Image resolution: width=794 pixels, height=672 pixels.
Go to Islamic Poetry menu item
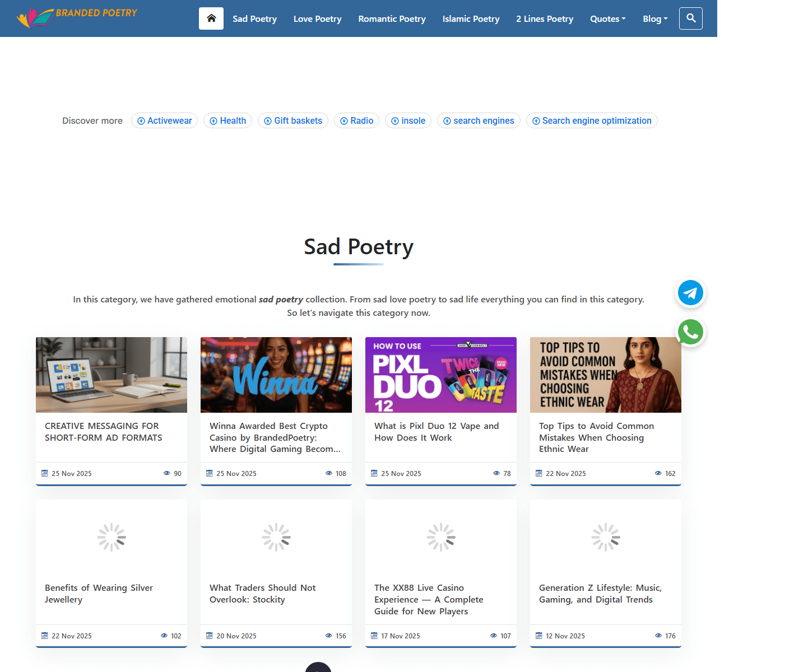pos(471,19)
